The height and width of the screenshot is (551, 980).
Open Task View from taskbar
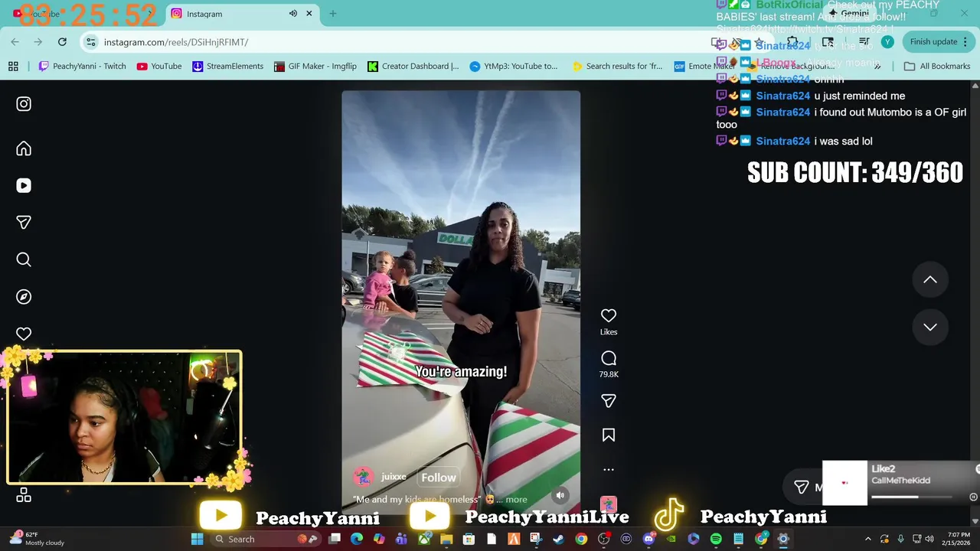335,539
